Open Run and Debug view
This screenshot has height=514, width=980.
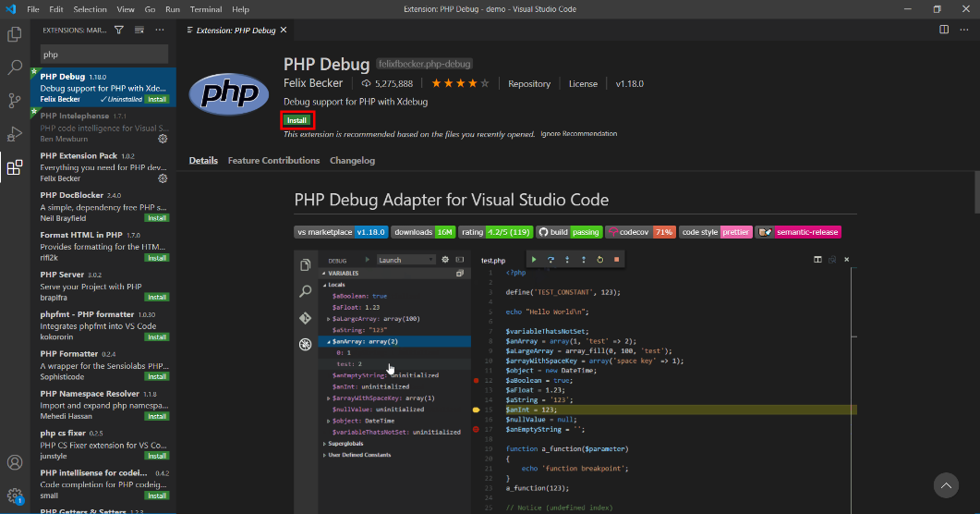[x=15, y=134]
